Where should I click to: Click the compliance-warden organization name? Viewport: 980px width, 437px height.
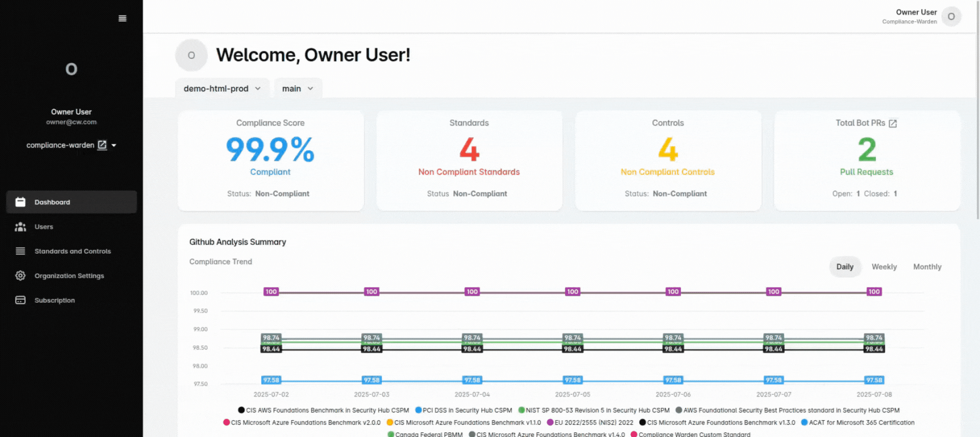[60, 145]
